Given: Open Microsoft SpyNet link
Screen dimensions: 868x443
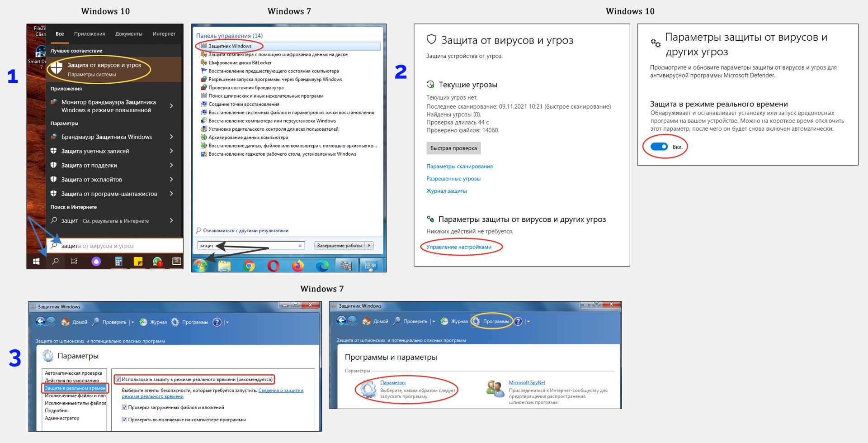Looking at the screenshot, I should (527, 383).
